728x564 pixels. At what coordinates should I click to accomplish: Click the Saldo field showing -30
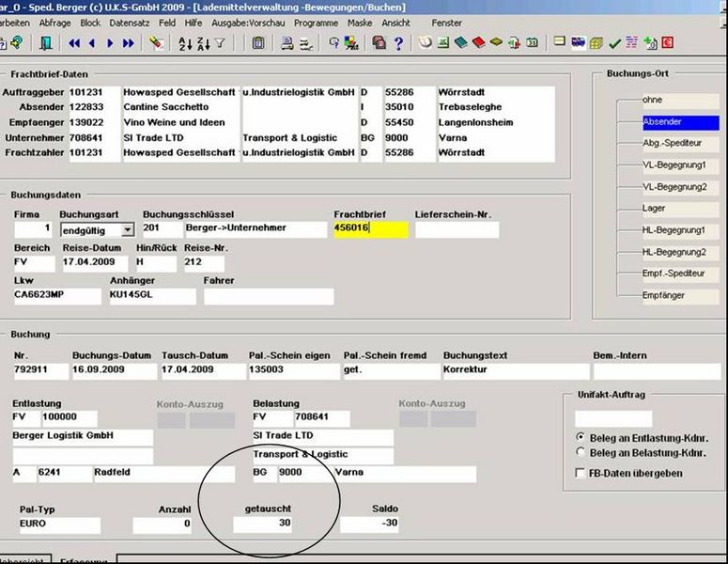tap(369, 525)
